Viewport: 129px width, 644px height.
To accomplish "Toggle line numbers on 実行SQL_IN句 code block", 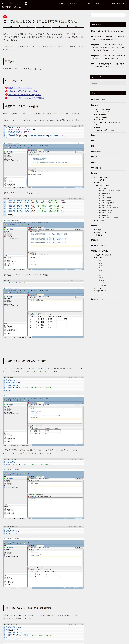I will [x=70, y=377].
